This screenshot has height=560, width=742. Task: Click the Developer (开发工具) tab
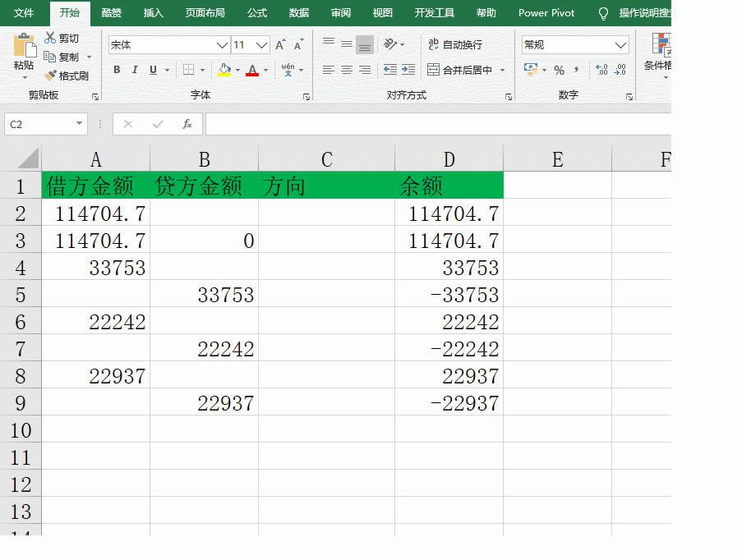pyautogui.click(x=434, y=13)
